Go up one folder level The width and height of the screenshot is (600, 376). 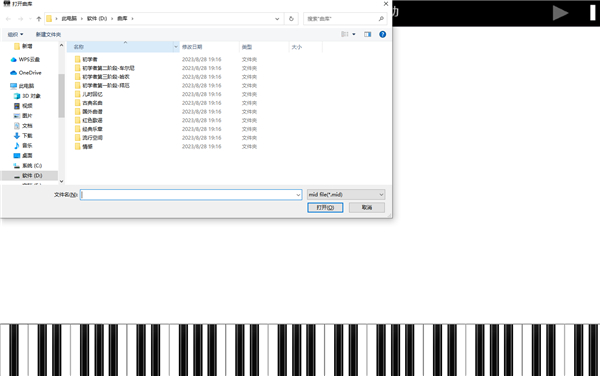(x=38, y=18)
